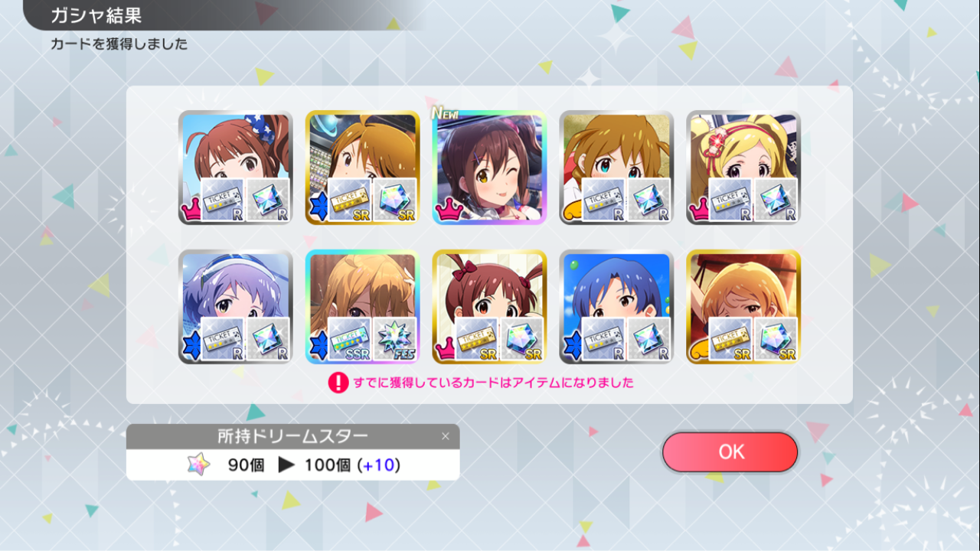The width and height of the screenshot is (980, 551).
Task: Select the red-ribbon twintail girl SR card
Action: click(x=490, y=307)
